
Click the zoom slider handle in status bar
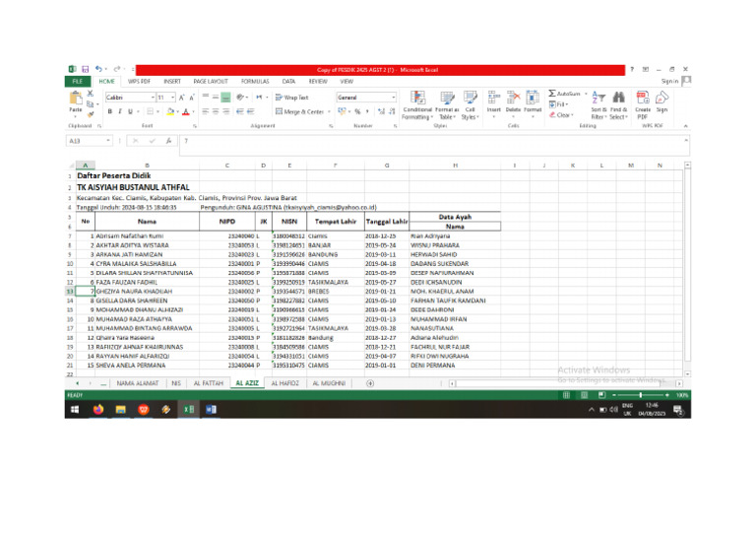(x=640, y=395)
